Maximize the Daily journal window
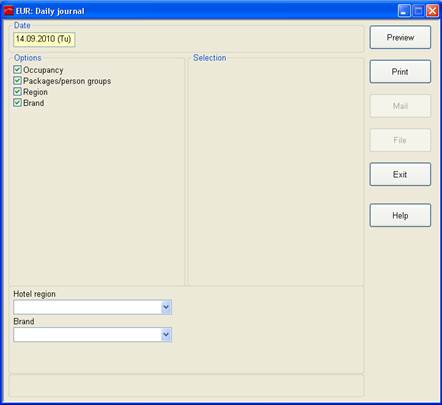442x405 pixels. click(418, 11)
